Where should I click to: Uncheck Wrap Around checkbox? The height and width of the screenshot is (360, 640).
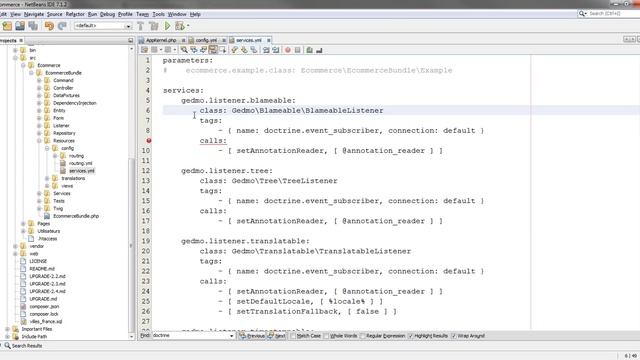pyautogui.click(x=453, y=336)
